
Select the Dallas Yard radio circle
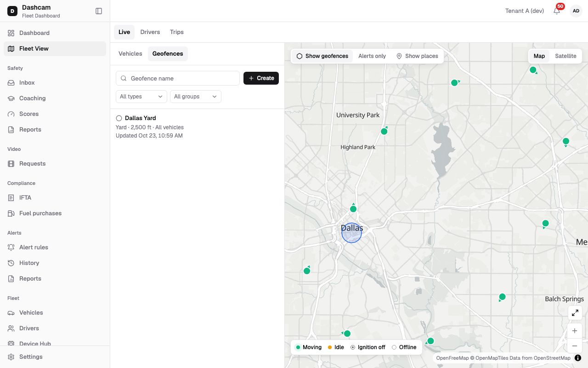pos(119,118)
